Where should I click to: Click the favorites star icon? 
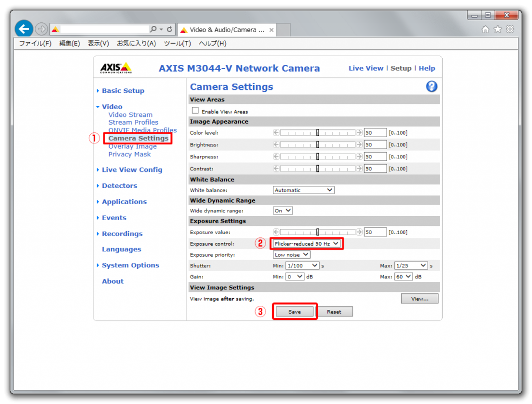tap(497, 30)
